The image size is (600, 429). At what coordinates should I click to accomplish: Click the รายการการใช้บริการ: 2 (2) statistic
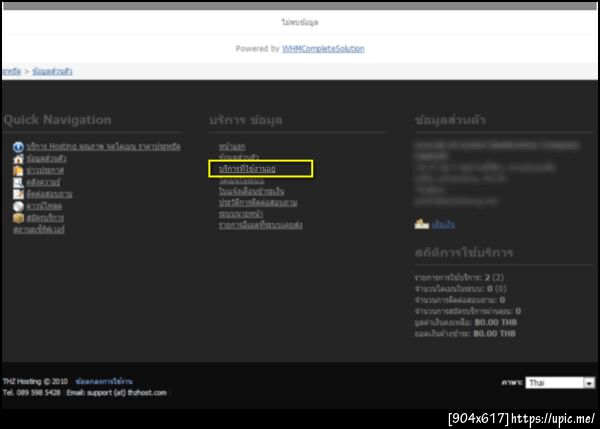coord(459,277)
